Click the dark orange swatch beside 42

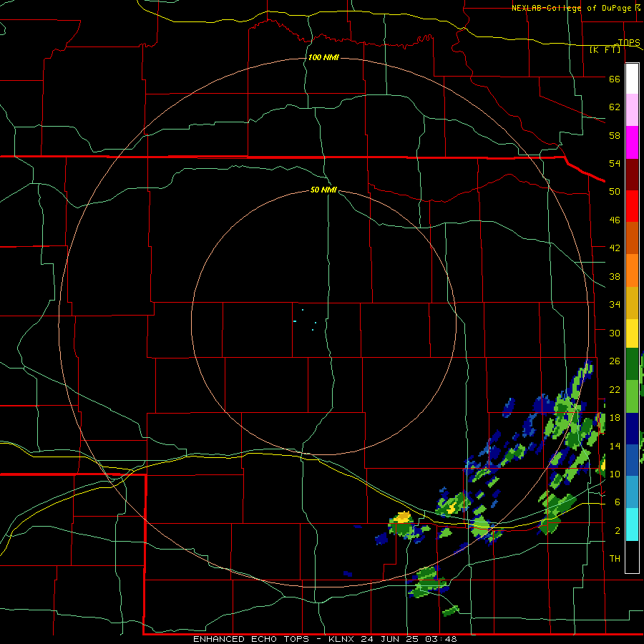tap(632, 238)
